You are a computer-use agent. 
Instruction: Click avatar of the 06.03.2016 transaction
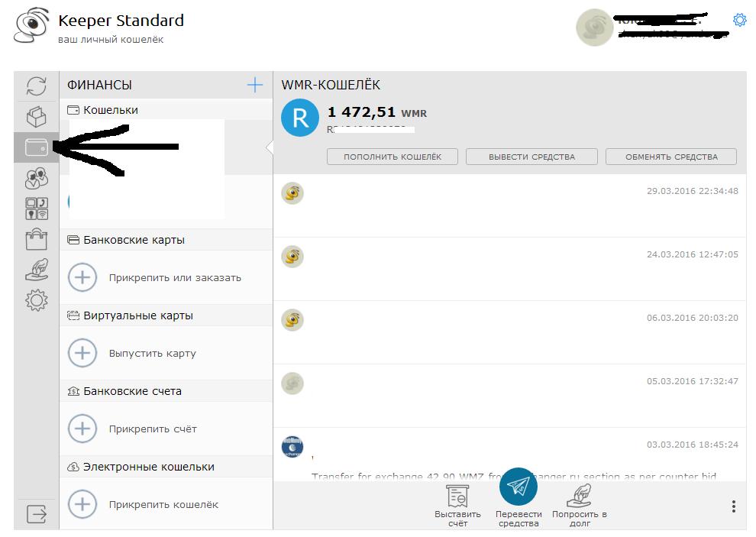[292, 320]
